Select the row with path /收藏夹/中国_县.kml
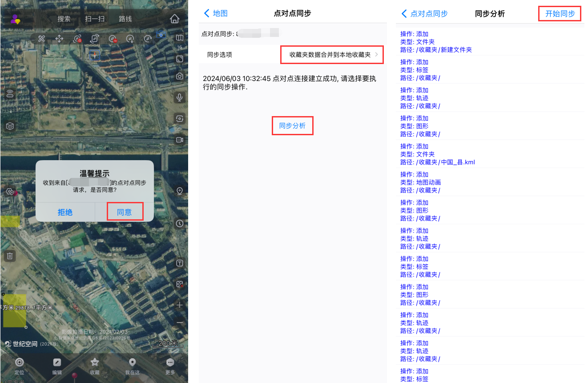Image resolution: width=588 pixels, height=383 pixels. click(489, 154)
